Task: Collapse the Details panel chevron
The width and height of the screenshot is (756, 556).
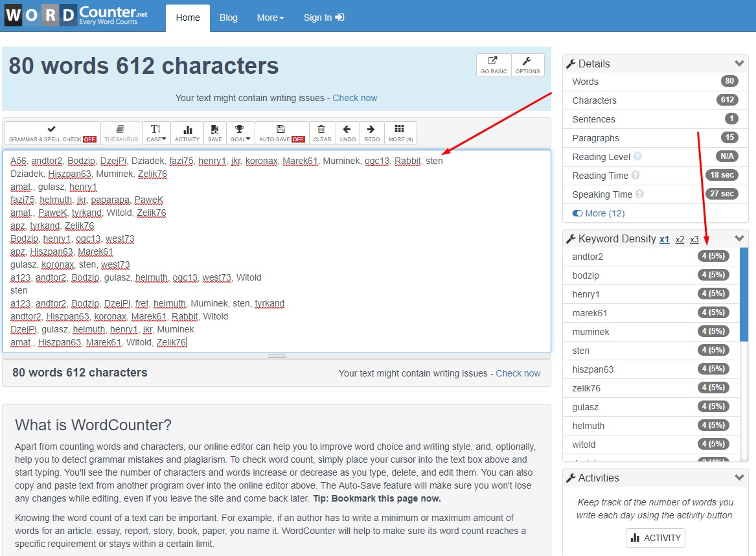Action: click(x=739, y=64)
